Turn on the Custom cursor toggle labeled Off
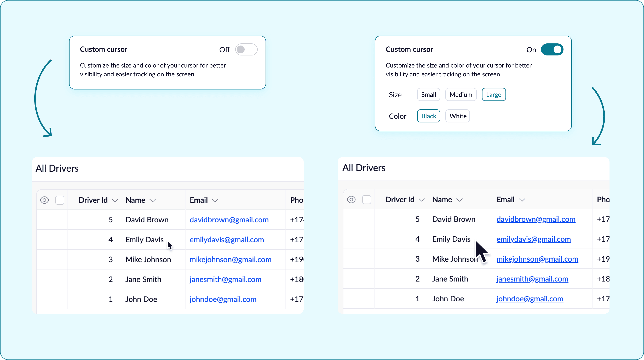This screenshot has width=644, height=360. pyautogui.click(x=246, y=50)
